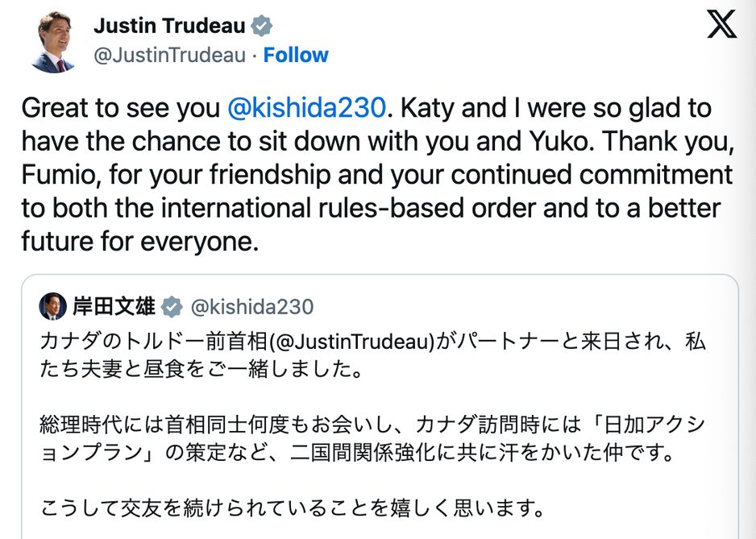
Task: Click Kishida's small avatar in quoted tweet
Action: point(54,307)
